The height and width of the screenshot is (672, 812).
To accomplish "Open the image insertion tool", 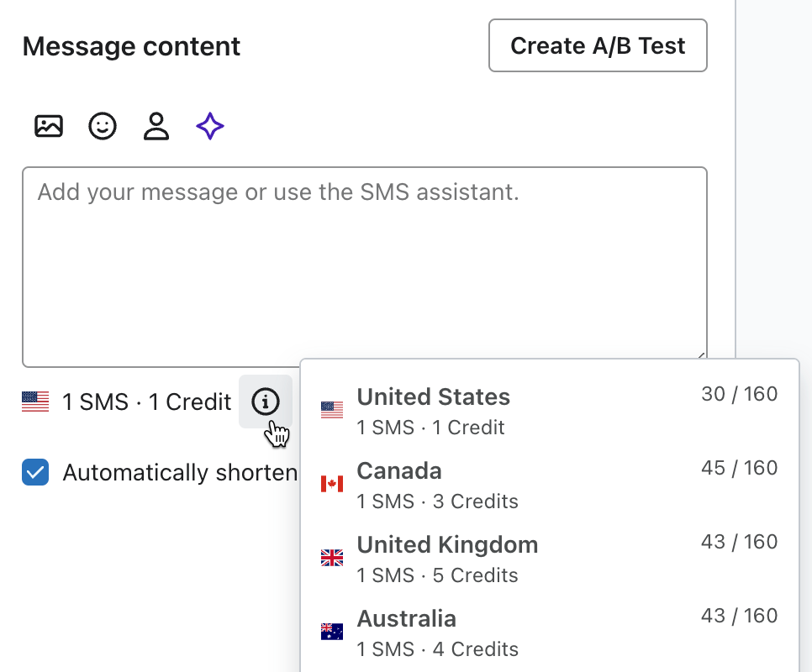I will tap(49, 126).
